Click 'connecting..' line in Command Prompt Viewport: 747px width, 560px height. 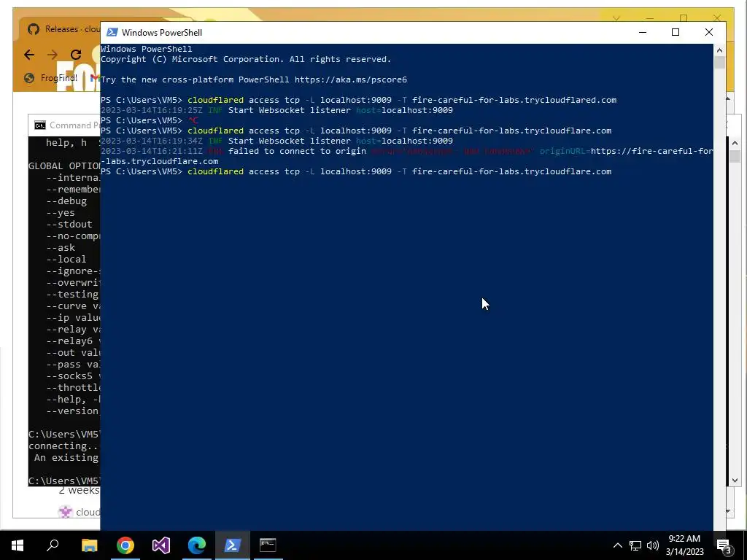pyautogui.click(x=64, y=446)
